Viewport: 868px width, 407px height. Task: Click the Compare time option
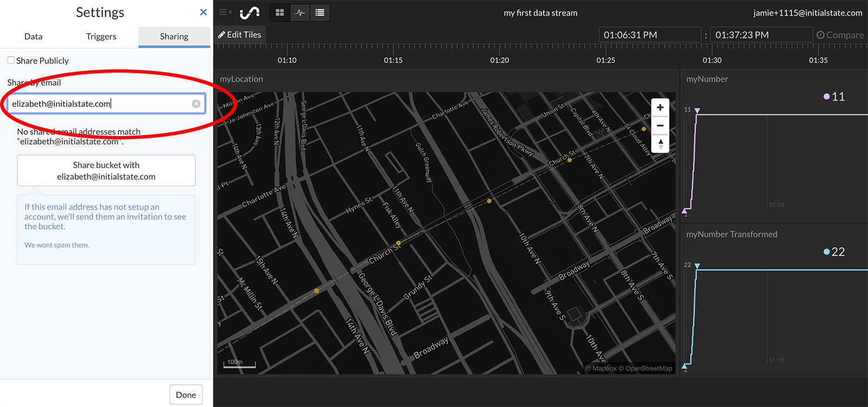pyautogui.click(x=840, y=35)
